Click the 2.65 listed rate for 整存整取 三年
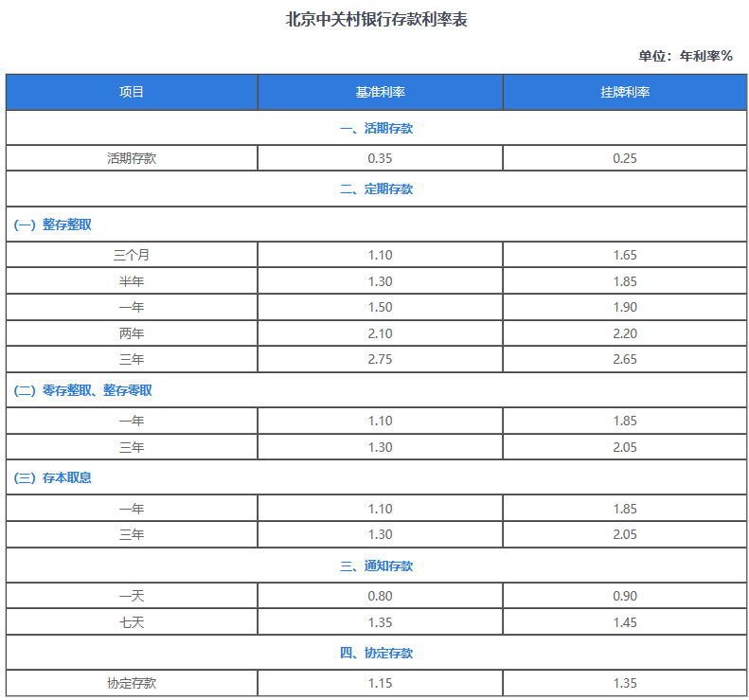 point(625,359)
